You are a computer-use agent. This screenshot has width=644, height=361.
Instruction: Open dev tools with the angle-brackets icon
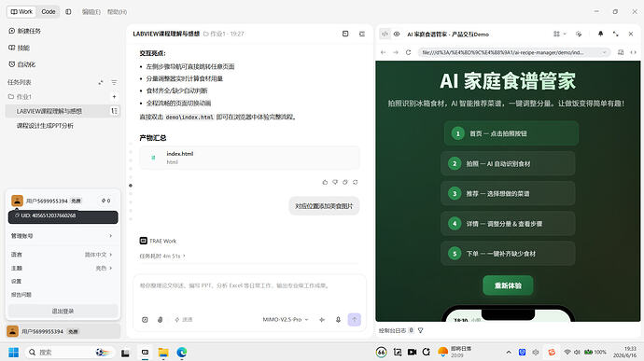pos(634,52)
